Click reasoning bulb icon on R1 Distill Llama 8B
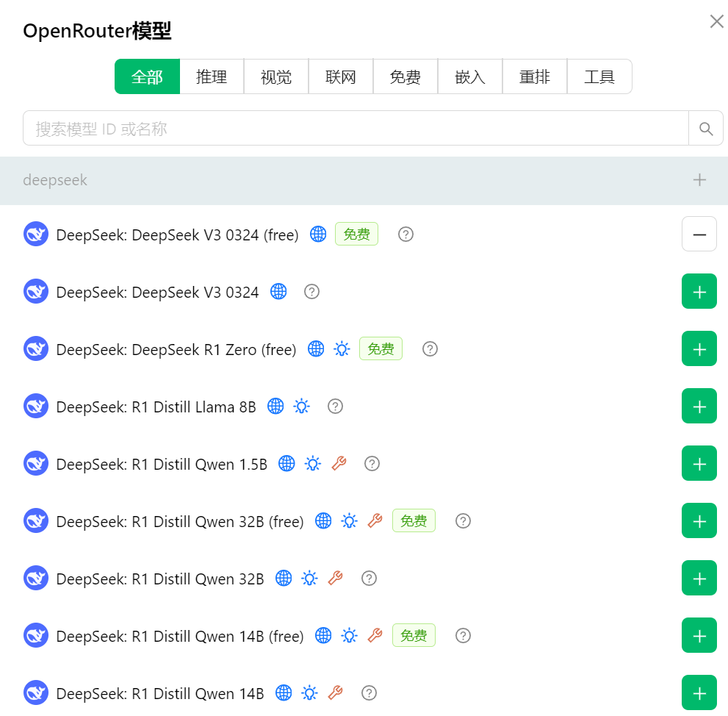The height and width of the screenshot is (716, 728). (x=302, y=407)
